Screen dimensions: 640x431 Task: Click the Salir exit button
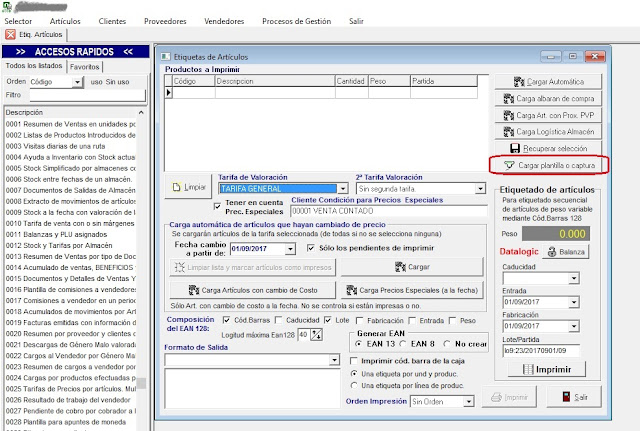[573, 397]
